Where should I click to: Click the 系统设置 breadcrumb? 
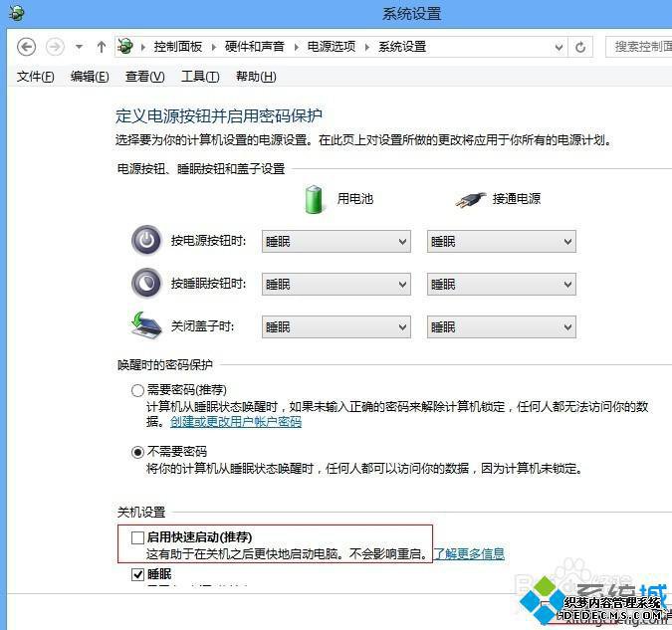coord(402,47)
